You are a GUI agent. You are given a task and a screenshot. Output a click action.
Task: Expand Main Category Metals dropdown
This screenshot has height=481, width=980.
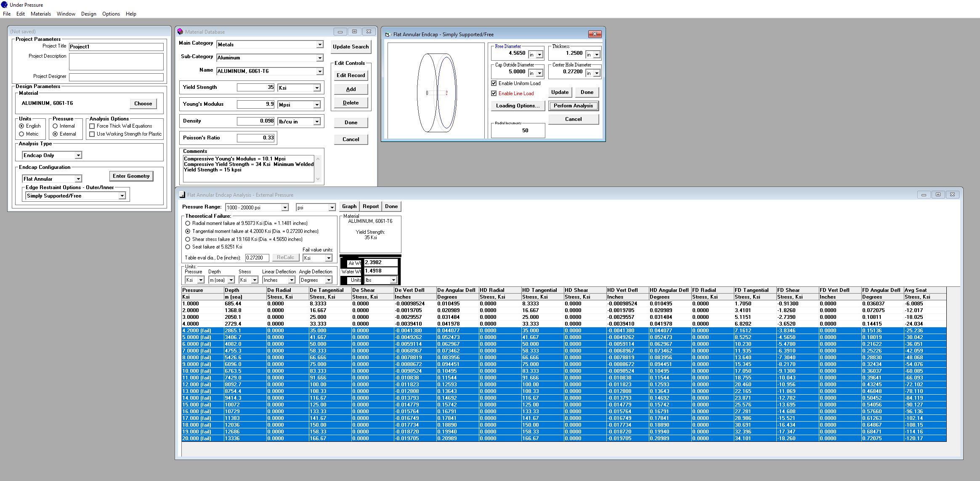click(320, 44)
